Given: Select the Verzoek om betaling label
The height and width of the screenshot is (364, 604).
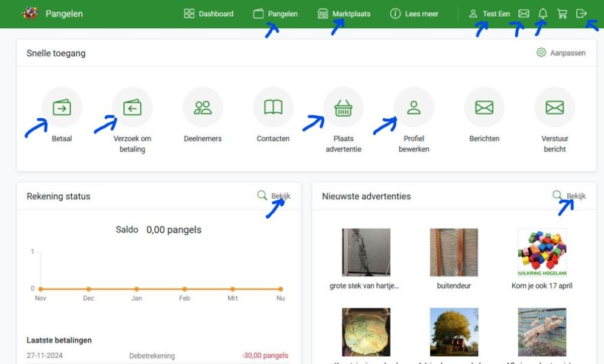Looking at the screenshot, I should point(132,144).
